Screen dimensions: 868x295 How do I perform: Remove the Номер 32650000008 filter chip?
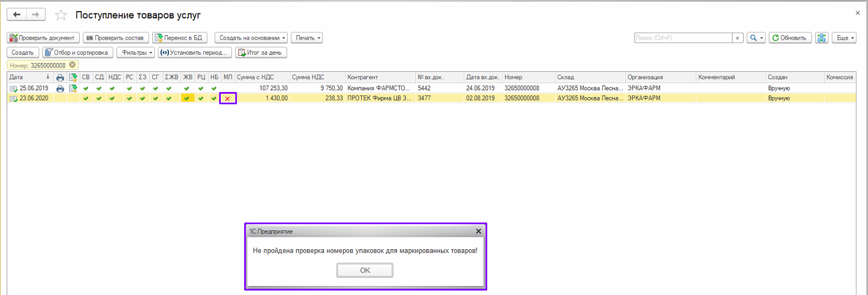[72, 65]
